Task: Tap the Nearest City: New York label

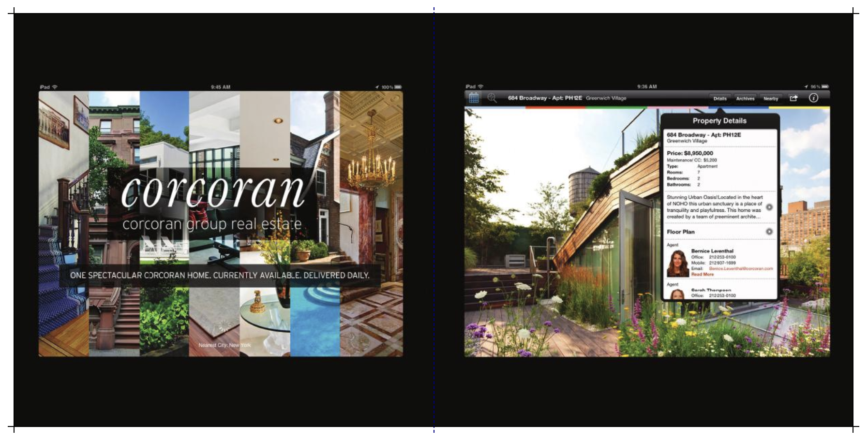Action: 224,345
